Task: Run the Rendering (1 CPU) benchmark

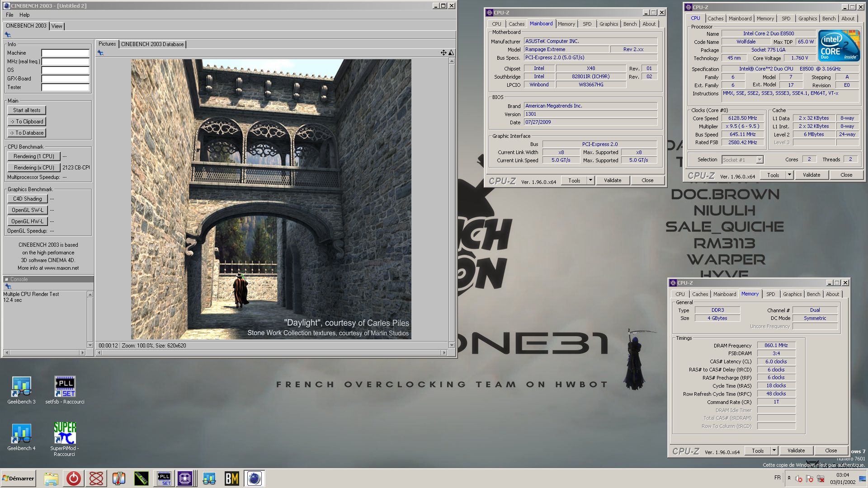Action: pos(34,156)
